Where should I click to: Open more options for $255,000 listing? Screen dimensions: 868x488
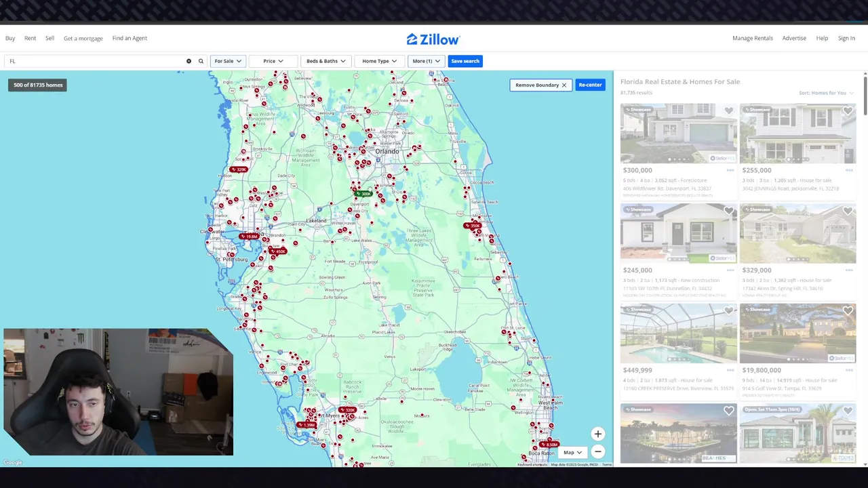click(x=849, y=170)
